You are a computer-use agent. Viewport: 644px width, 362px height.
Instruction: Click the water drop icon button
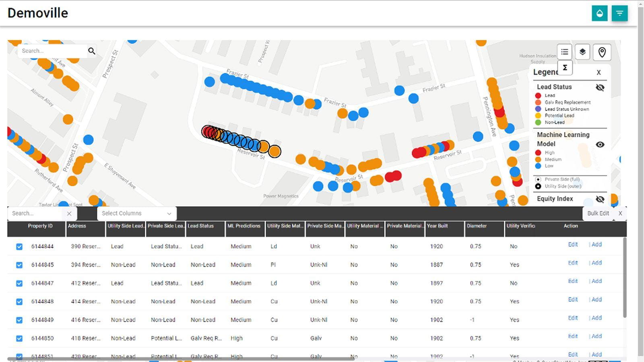click(599, 13)
